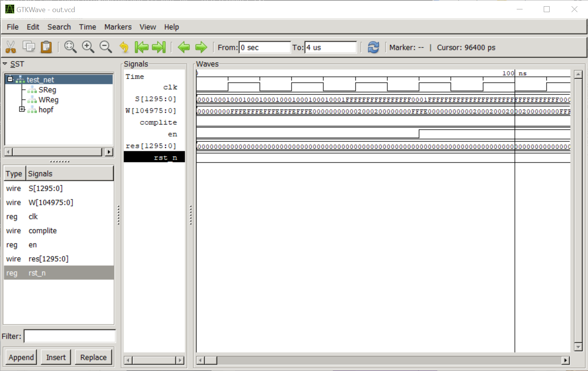Open the View menu
588x371 pixels.
point(148,27)
